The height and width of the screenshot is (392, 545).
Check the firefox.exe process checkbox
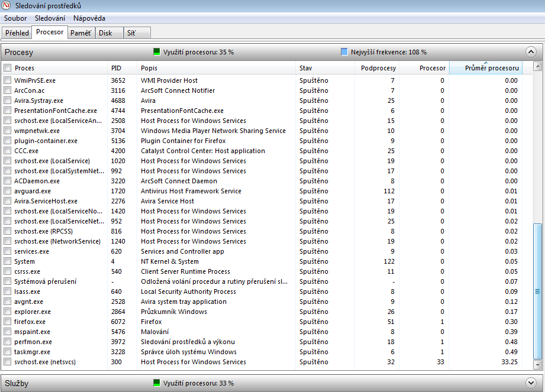8,322
